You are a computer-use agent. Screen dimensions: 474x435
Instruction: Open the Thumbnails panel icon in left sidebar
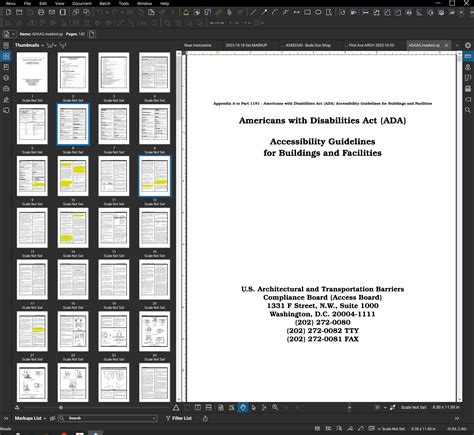coord(6,56)
